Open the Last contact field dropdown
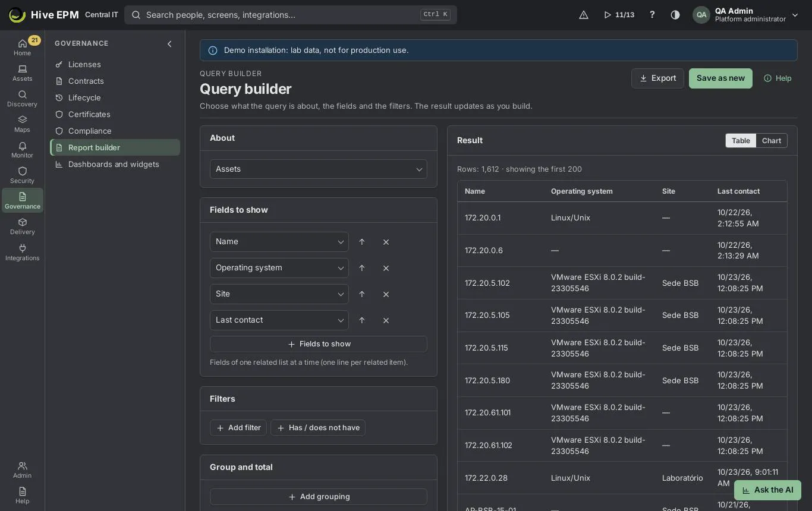This screenshot has width=812, height=511. [x=279, y=320]
